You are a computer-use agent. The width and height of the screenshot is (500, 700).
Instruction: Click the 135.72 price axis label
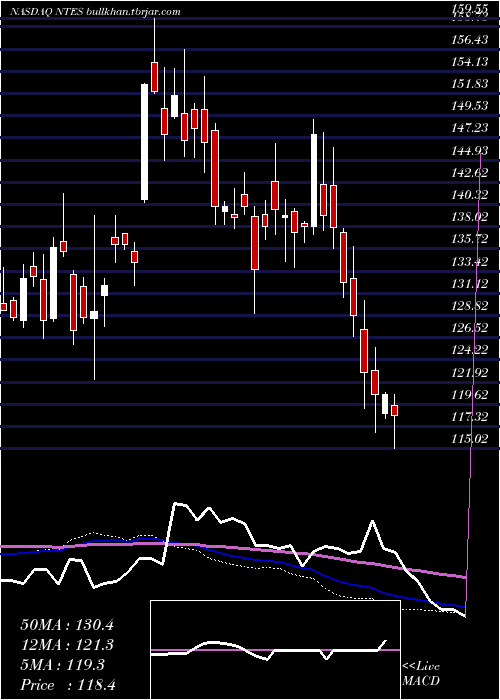pyautogui.click(x=470, y=240)
